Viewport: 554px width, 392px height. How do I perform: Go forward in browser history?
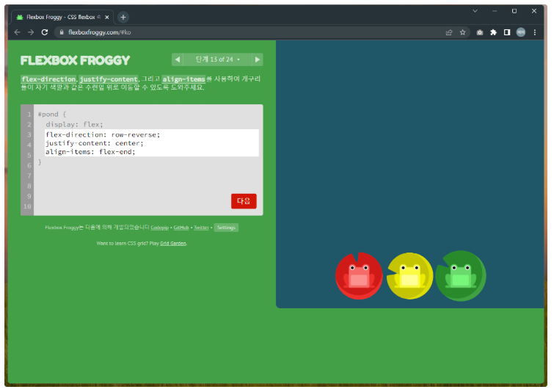pyautogui.click(x=31, y=32)
